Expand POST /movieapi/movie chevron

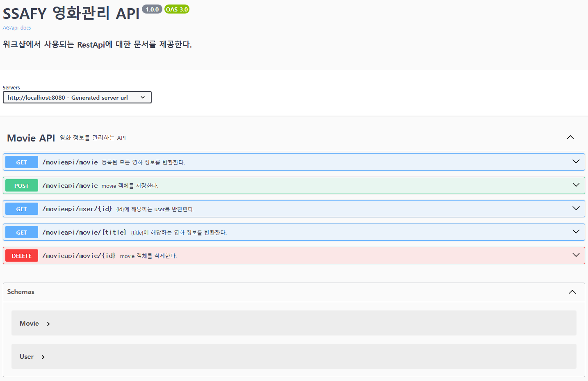point(576,185)
